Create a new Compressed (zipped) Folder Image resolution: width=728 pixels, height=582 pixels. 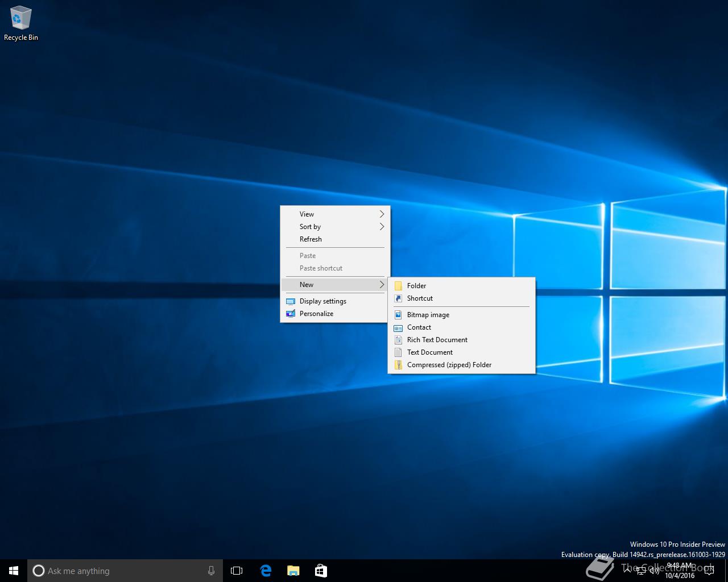[x=461, y=365]
